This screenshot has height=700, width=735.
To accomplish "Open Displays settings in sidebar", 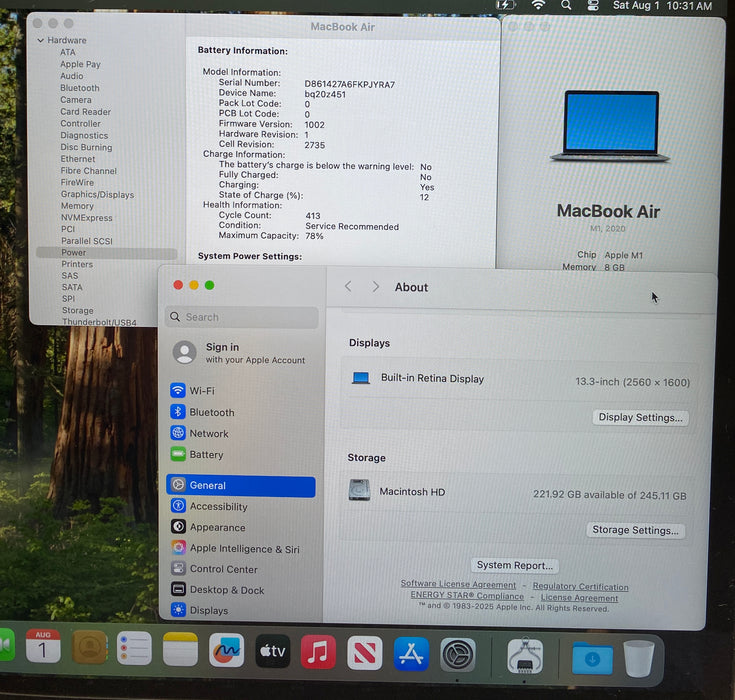I will coord(199,610).
